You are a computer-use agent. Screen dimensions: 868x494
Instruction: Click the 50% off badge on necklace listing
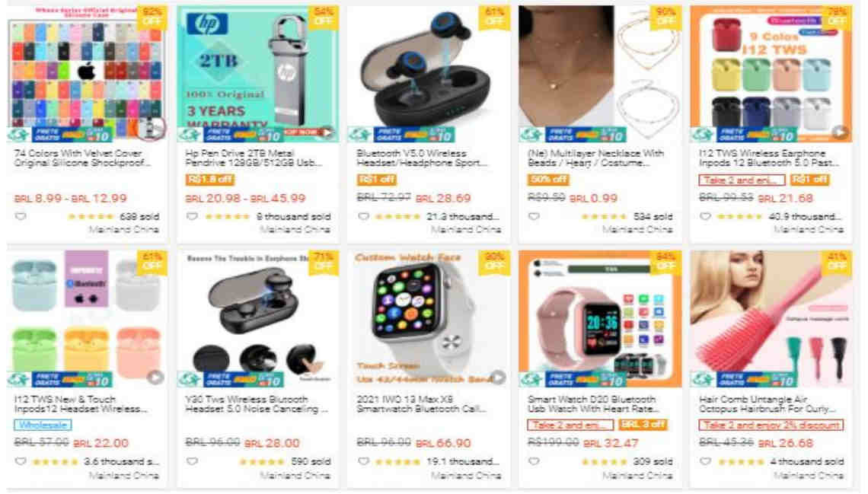click(x=547, y=179)
